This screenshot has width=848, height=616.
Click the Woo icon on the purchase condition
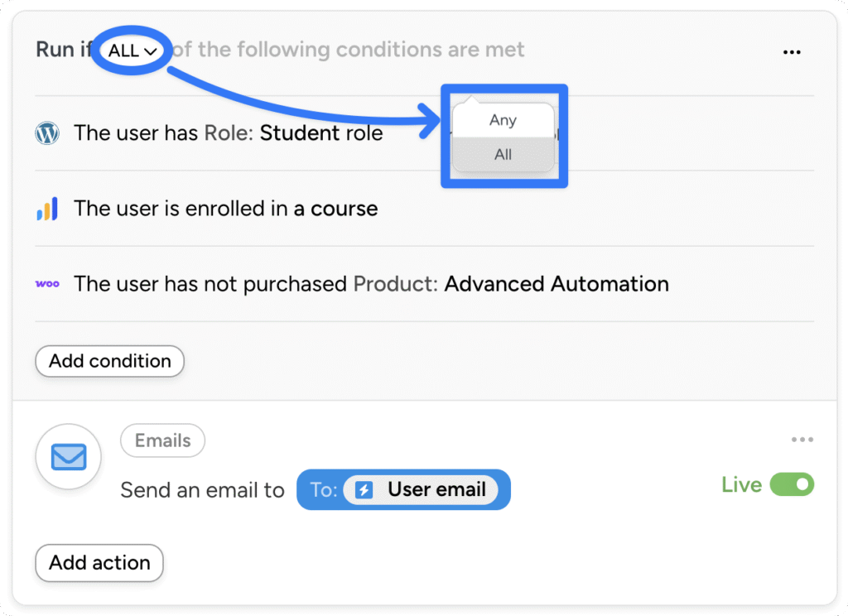coord(47,284)
